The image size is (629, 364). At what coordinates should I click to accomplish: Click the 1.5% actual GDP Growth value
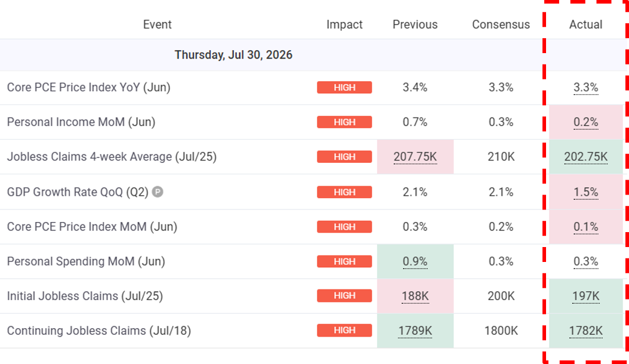pos(585,192)
